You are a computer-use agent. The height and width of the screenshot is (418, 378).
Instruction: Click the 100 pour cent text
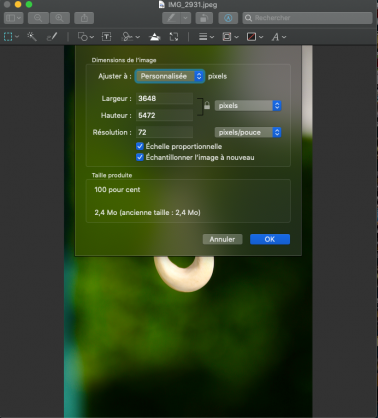pyautogui.click(x=117, y=190)
